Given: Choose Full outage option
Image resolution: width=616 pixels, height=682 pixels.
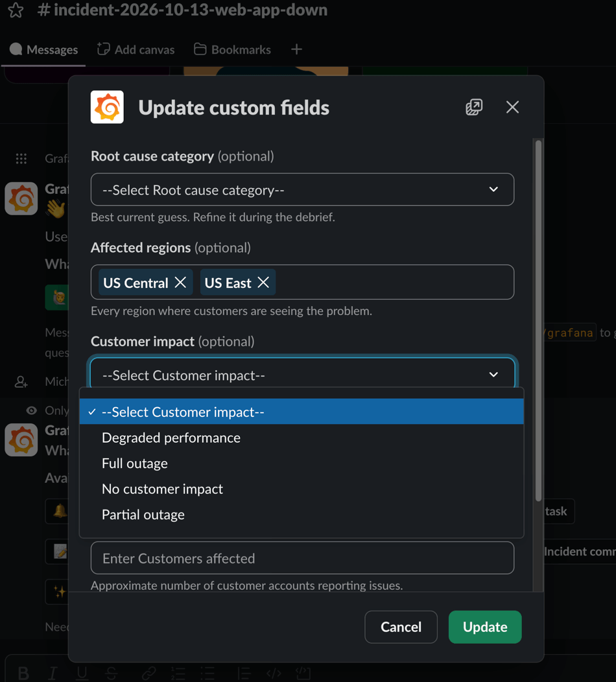Looking at the screenshot, I should (302, 464).
